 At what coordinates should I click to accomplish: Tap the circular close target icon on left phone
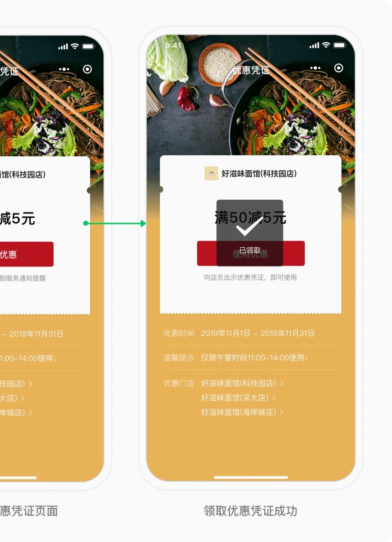point(88,69)
